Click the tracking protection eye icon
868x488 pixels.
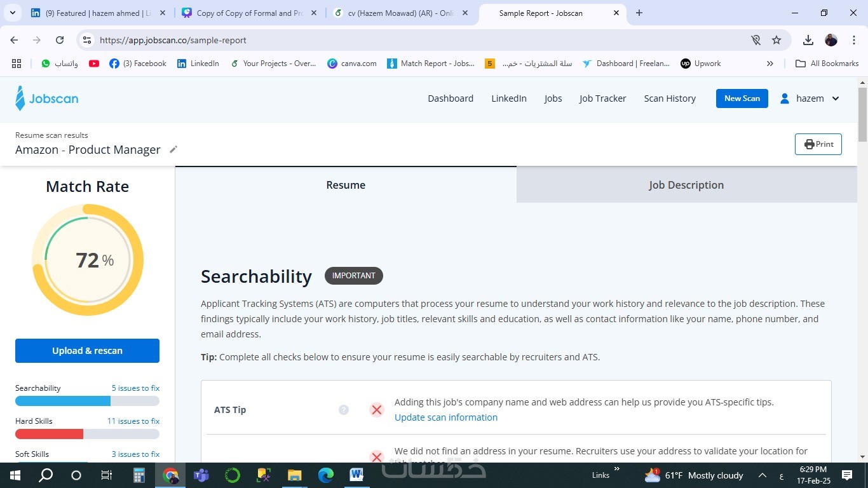(x=756, y=40)
